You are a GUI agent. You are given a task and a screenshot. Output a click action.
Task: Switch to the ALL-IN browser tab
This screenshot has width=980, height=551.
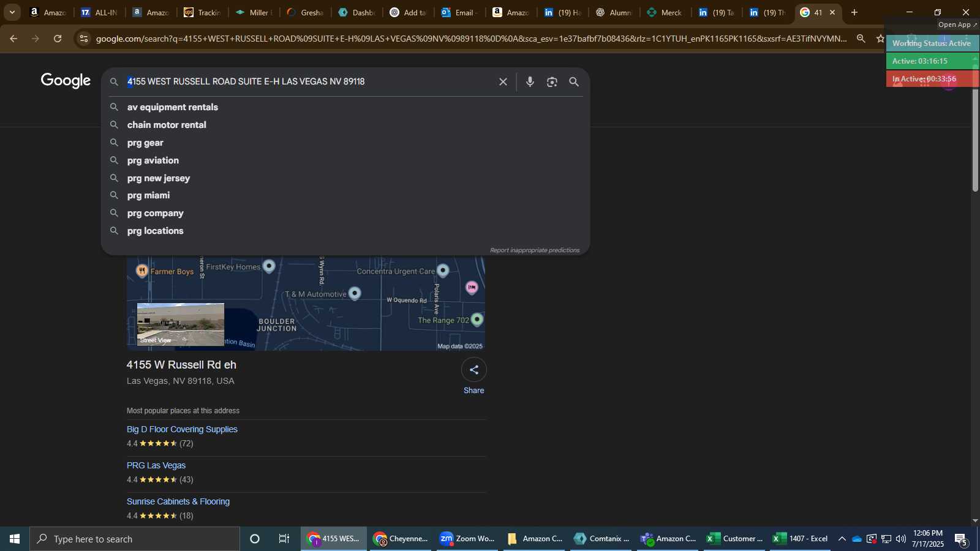tap(99, 12)
